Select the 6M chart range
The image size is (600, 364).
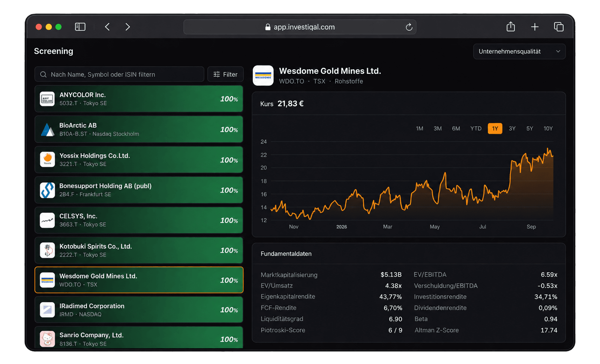coord(456,129)
